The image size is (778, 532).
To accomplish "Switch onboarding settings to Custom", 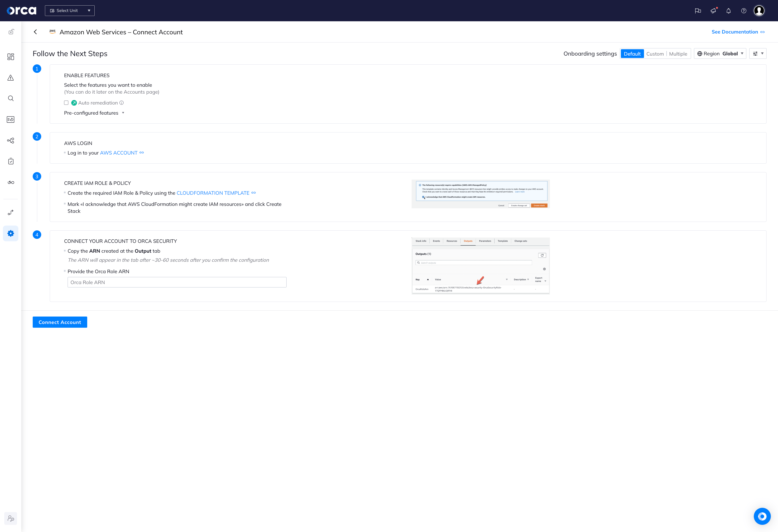I will [x=655, y=53].
